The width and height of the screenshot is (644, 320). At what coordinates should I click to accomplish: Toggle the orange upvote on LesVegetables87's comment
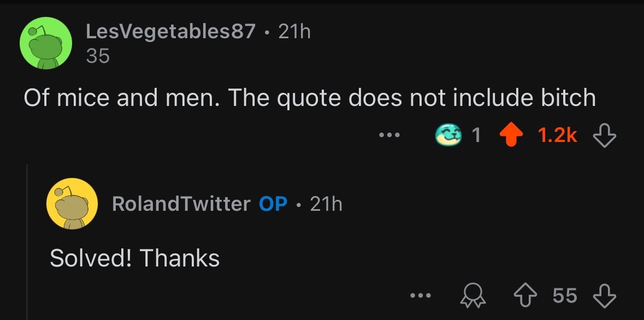pyautogui.click(x=510, y=135)
